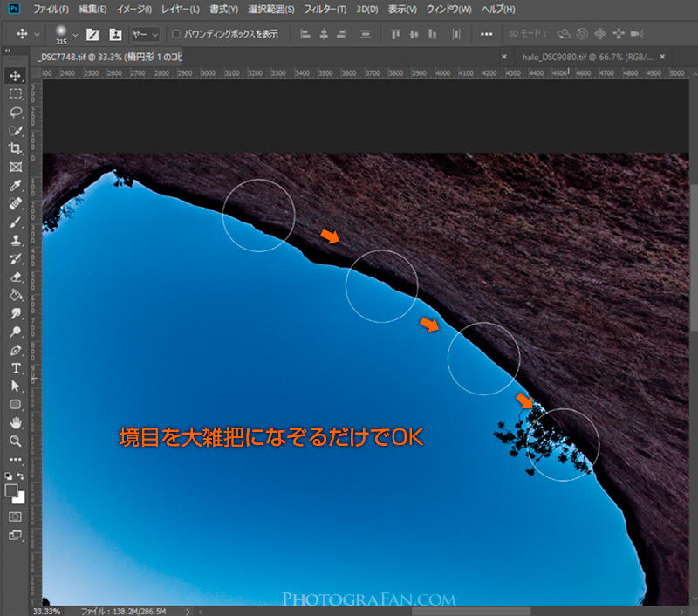This screenshot has width=698, height=616.
Task: Select the Zoom tool
Action: coord(16,441)
